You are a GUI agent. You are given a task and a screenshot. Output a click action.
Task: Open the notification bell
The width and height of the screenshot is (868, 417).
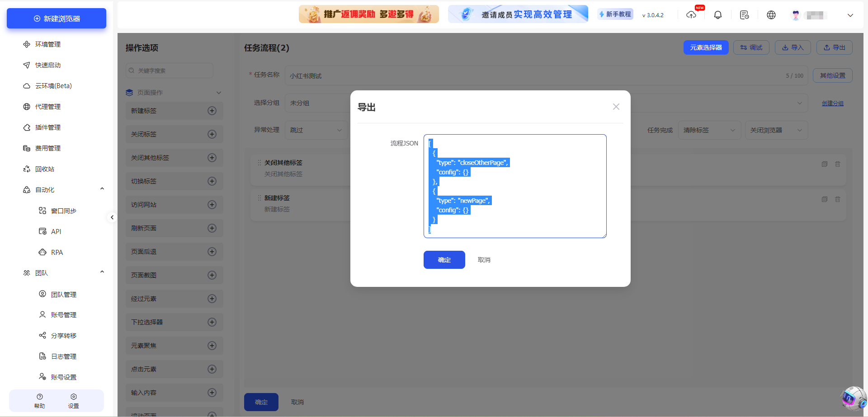(718, 15)
